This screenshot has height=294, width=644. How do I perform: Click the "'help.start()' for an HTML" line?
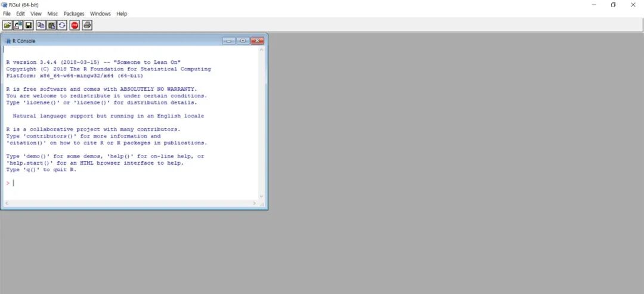(x=95, y=163)
